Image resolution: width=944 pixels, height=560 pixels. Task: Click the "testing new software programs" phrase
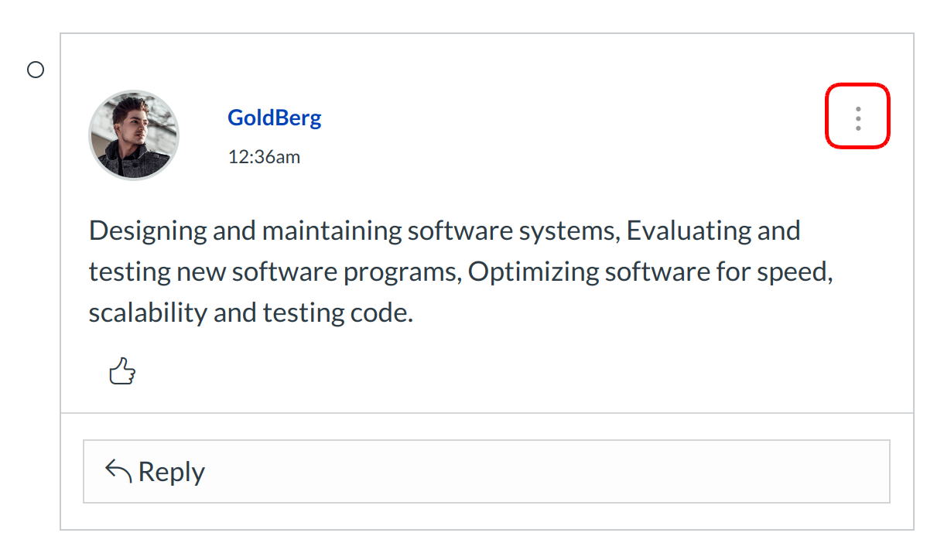tap(275, 271)
